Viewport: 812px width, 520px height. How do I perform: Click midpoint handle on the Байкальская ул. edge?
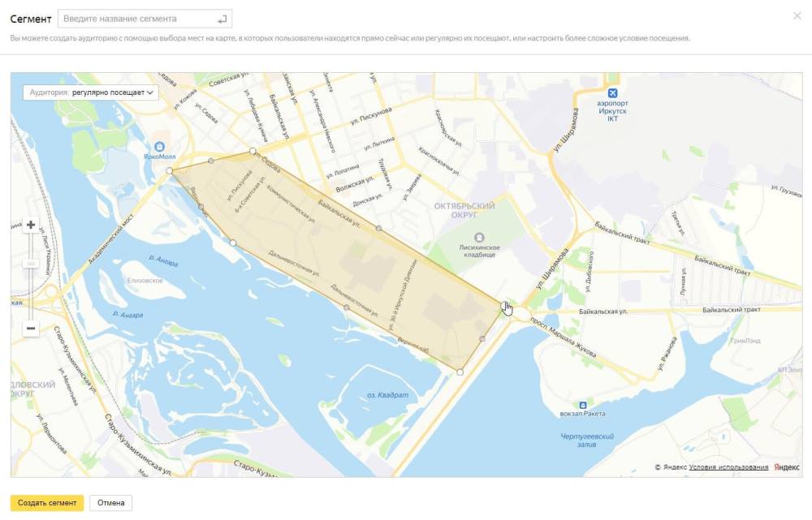pos(378,229)
